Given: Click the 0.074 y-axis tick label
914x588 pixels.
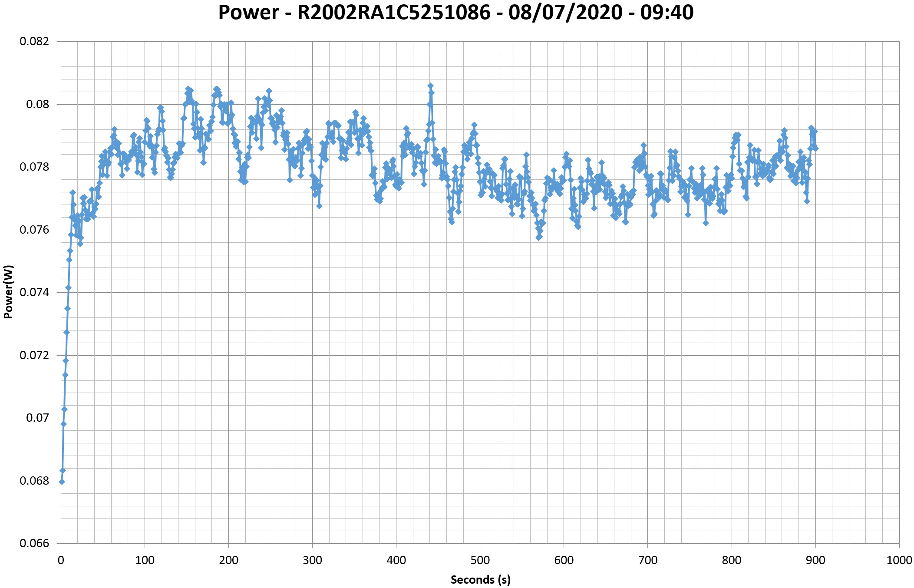Looking at the screenshot, I should pos(34,292).
